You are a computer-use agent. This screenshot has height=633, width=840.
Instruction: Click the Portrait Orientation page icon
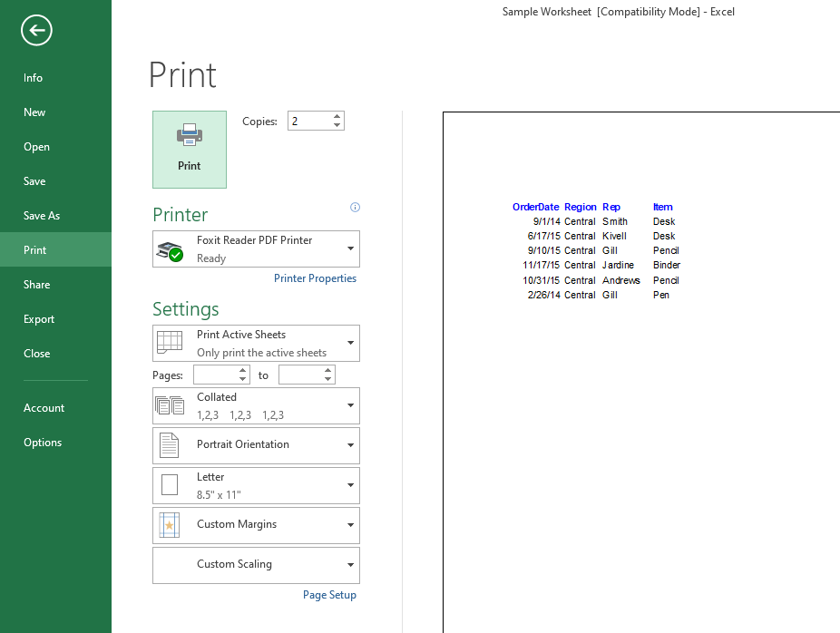click(170, 445)
